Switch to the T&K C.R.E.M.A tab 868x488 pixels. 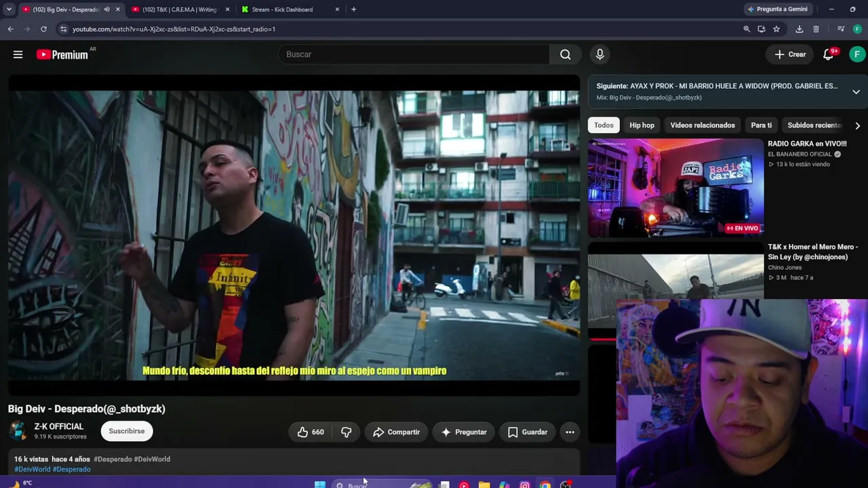(x=180, y=9)
